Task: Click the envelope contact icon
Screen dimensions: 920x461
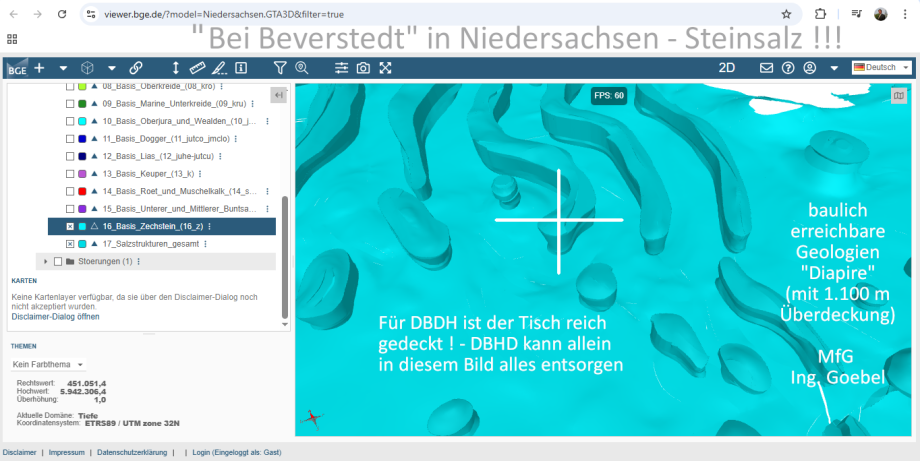Action: [766, 68]
